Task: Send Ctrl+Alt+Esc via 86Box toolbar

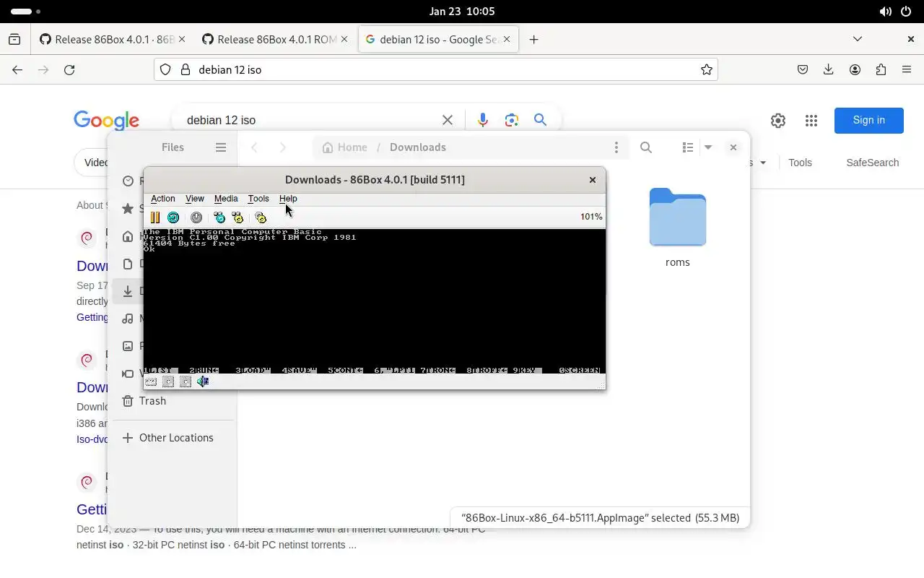Action: (x=237, y=217)
